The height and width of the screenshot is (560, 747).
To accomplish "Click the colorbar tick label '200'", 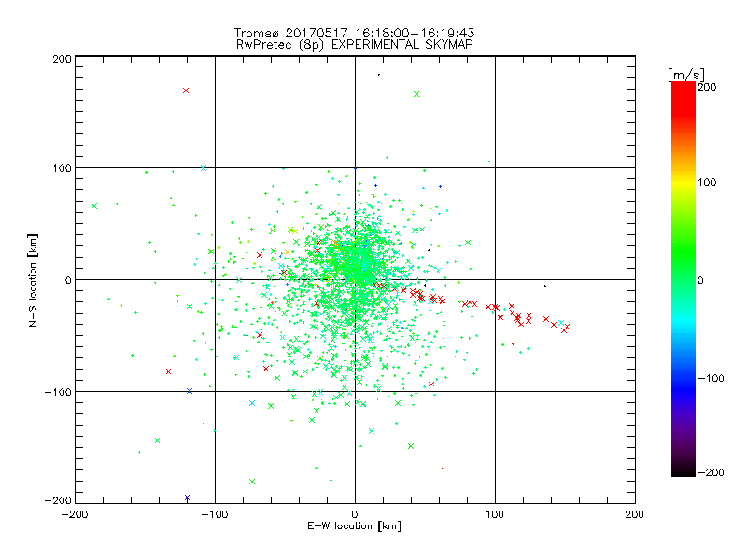I will coord(707,87).
